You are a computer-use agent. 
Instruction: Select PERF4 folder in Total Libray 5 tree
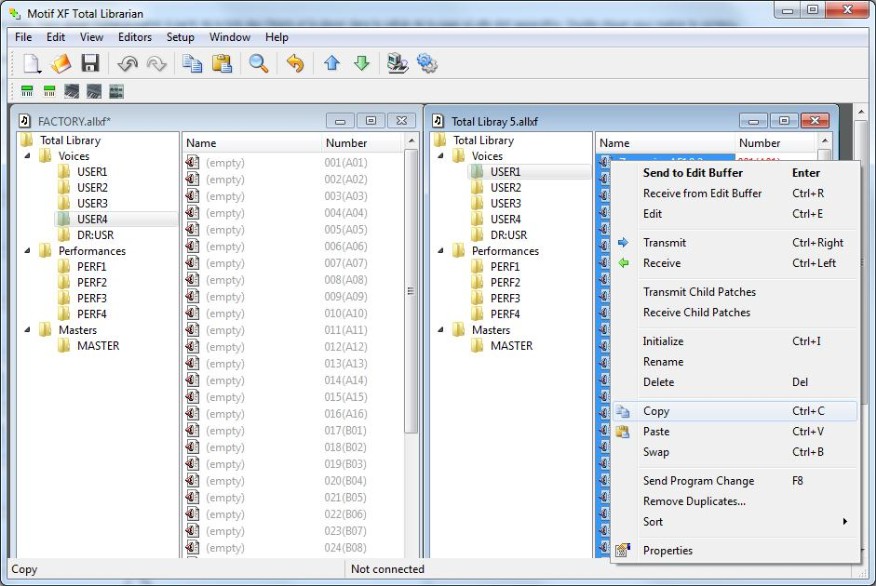(x=505, y=314)
